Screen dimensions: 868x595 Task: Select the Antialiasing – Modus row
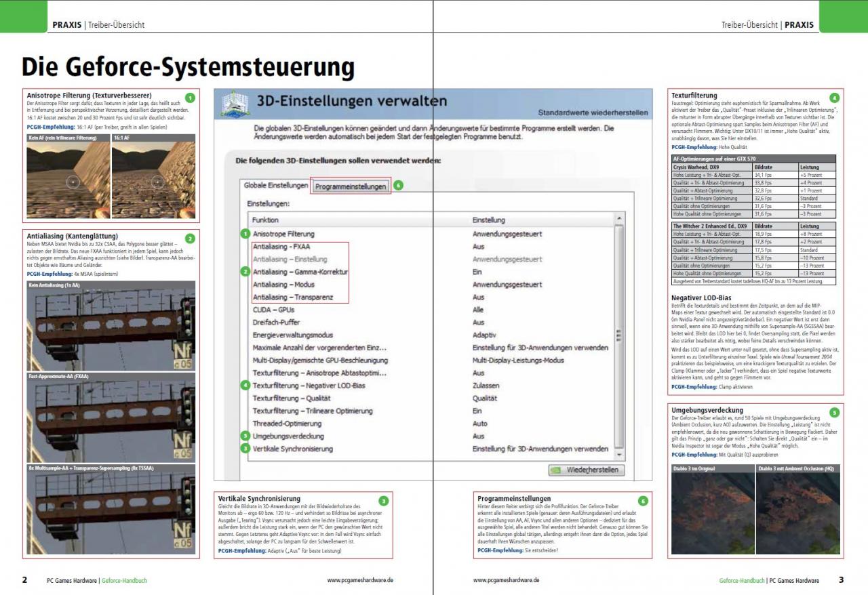430,285
